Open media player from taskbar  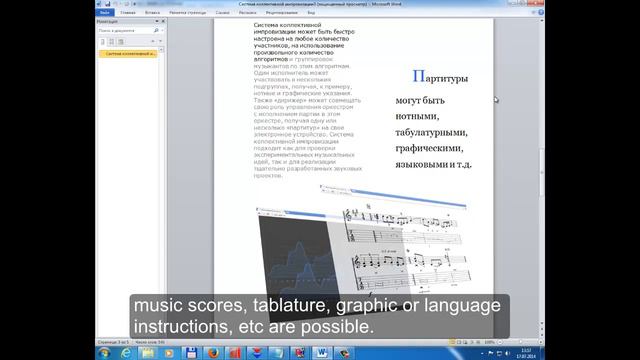click(x=169, y=353)
